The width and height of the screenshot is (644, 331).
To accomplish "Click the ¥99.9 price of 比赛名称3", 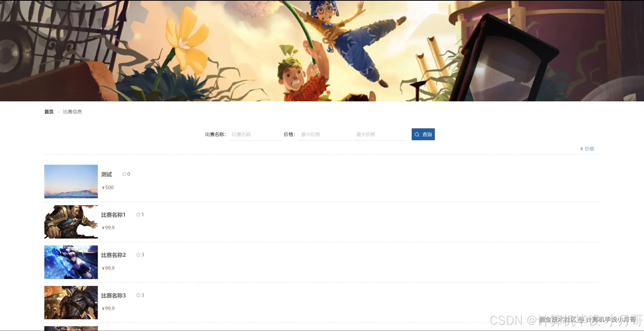I will coord(108,308).
